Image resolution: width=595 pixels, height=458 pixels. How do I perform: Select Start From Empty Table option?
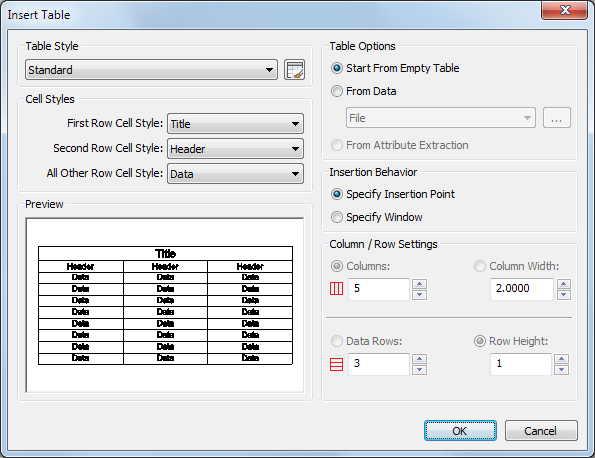[337, 68]
